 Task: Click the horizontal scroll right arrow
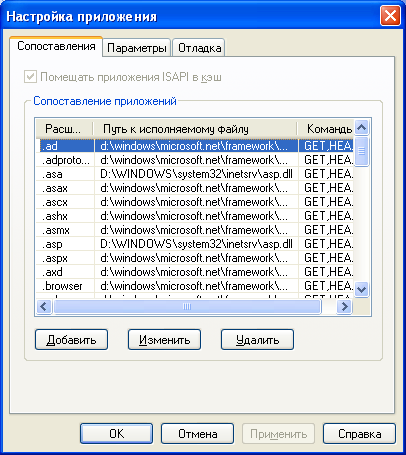pos(345,306)
